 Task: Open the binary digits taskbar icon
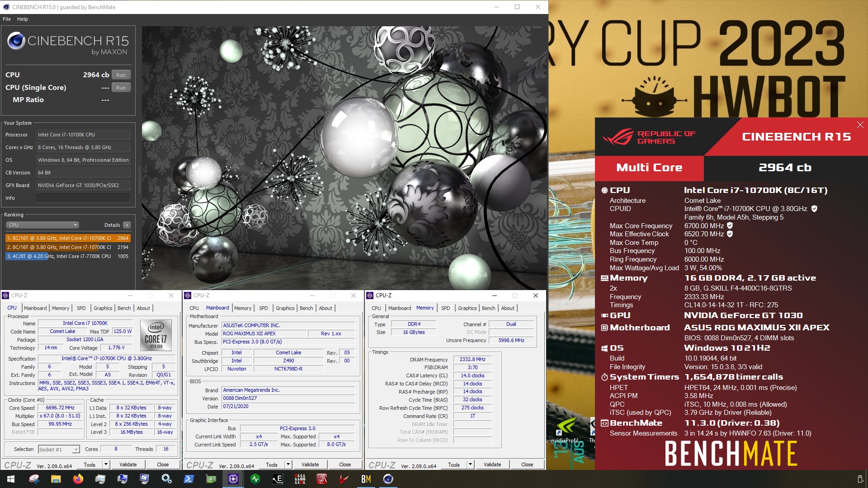[x=299, y=479]
